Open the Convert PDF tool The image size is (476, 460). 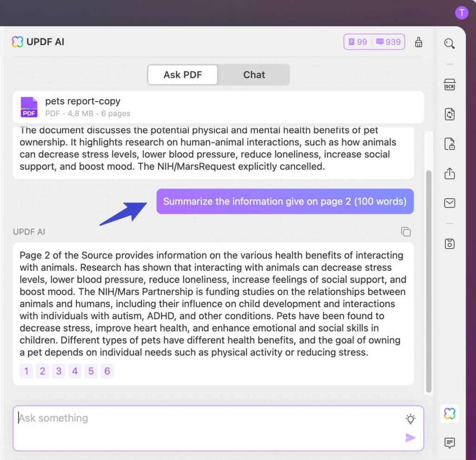coord(449,114)
